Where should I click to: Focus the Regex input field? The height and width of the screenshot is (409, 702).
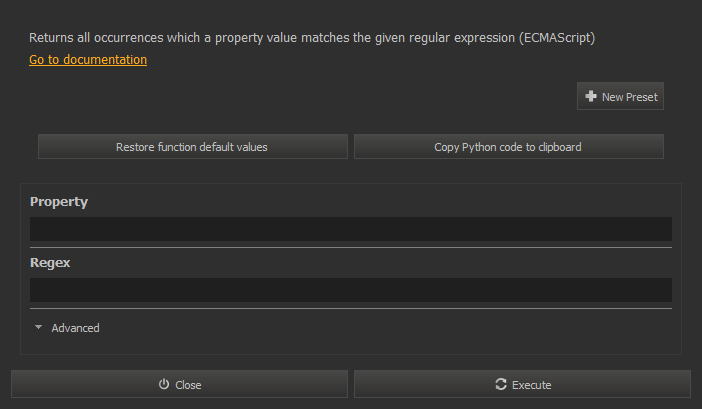351,290
